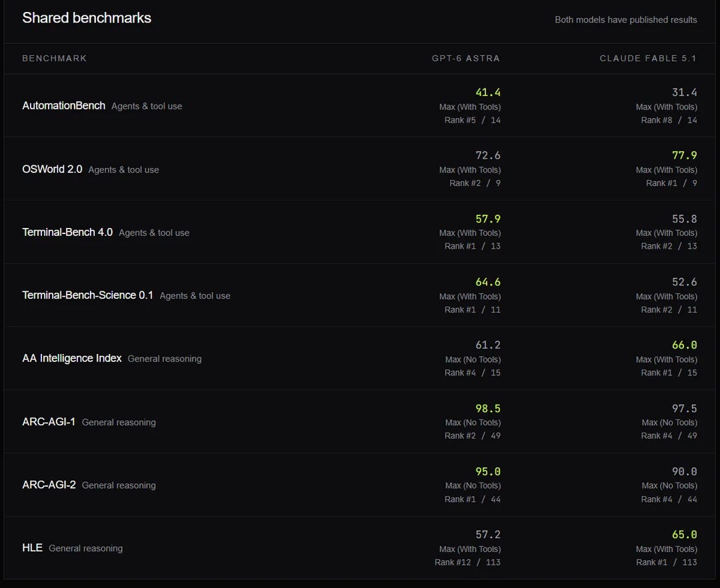The image size is (720, 588).
Task: Click 'General reasoning' tag beside HLE
Action: pos(86,549)
